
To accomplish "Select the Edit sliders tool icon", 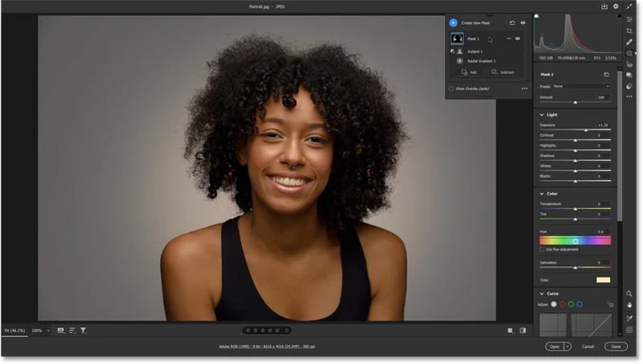I will point(629,19).
